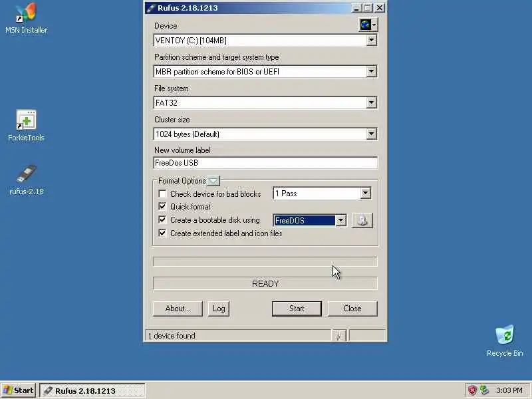Click Rufus 2.18.1213 taskbar button
Screen dimensions: 532x399
point(92,390)
